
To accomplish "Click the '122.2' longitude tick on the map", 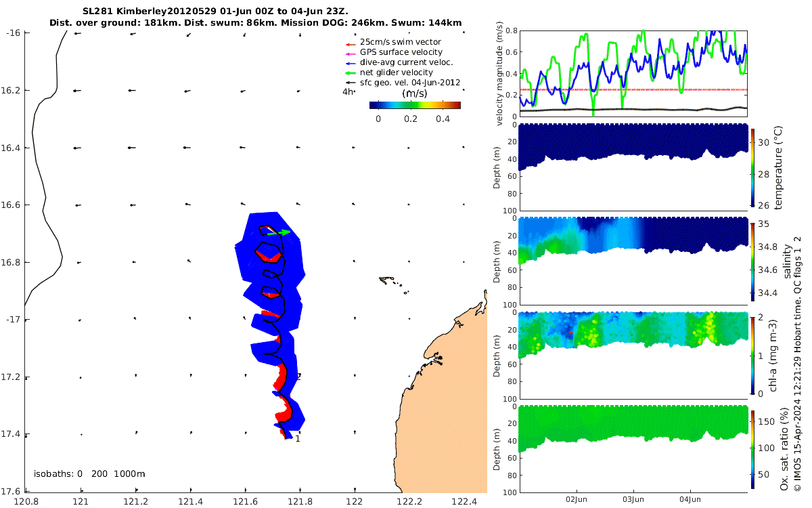I will click(408, 501).
